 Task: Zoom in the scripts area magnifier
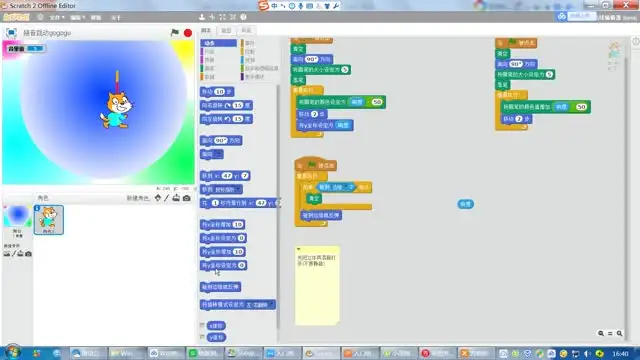pyautogui.click(x=620, y=333)
